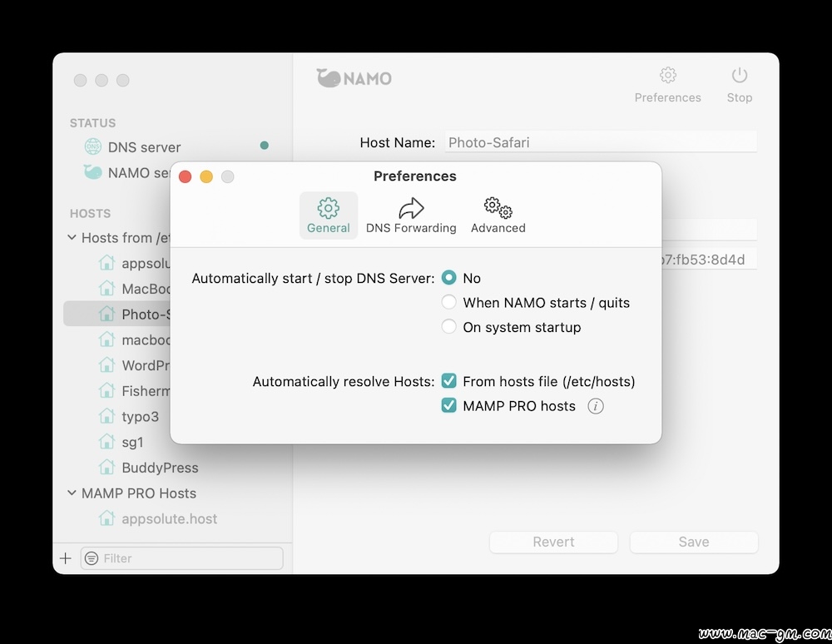Click info icon beside MAMP PRO hosts
The height and width of the screenshot is (644, 832).
pyautogui.click(x=596, y=406)
